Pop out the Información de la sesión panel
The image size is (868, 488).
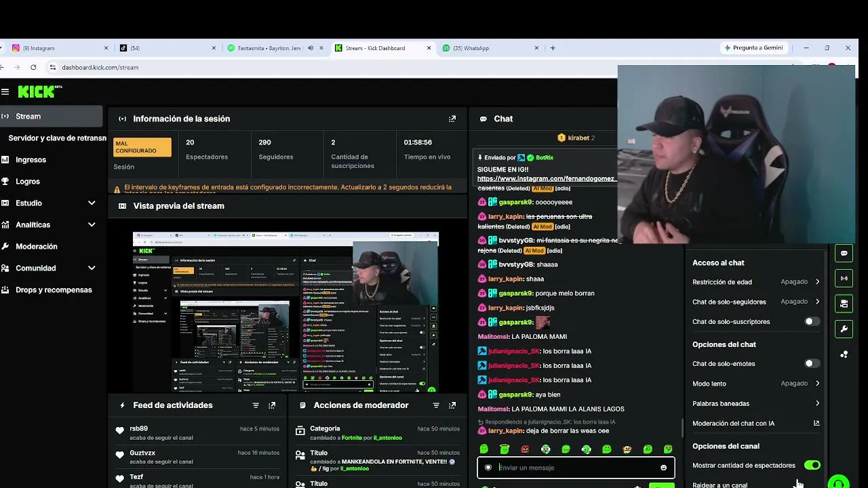coord(452,119)
